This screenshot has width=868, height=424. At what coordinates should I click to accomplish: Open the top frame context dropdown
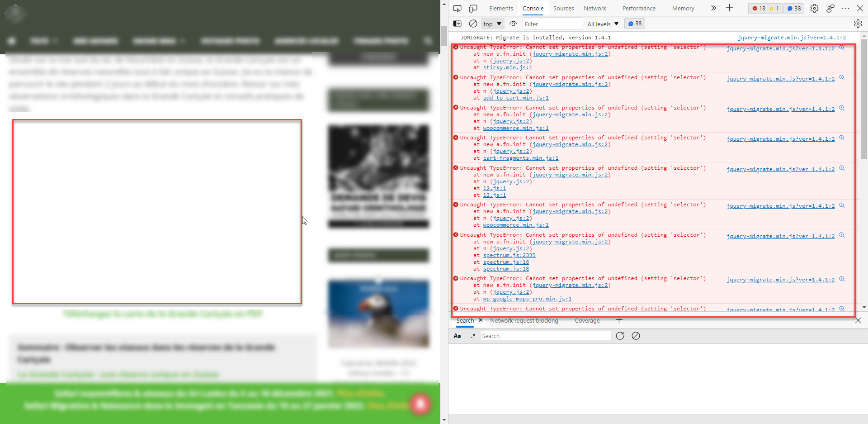[x=492, y=24]
